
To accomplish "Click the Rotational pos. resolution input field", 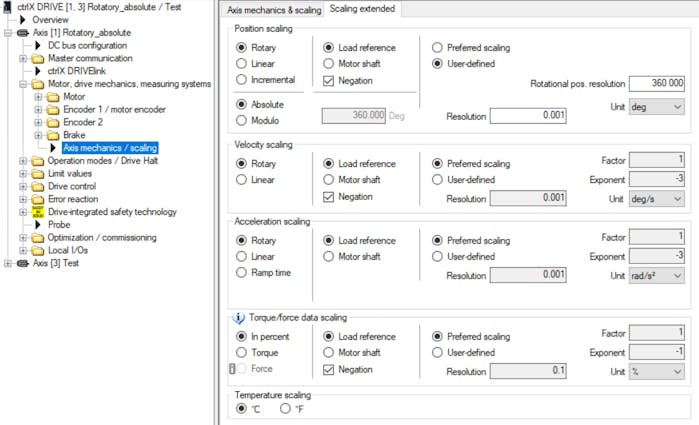I will click(657, 83).
